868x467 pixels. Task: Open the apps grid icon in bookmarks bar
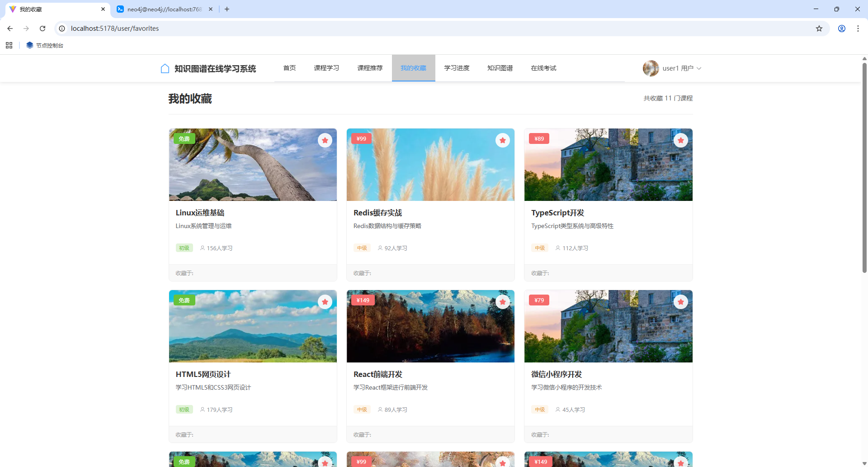click(x=9, y=45)
